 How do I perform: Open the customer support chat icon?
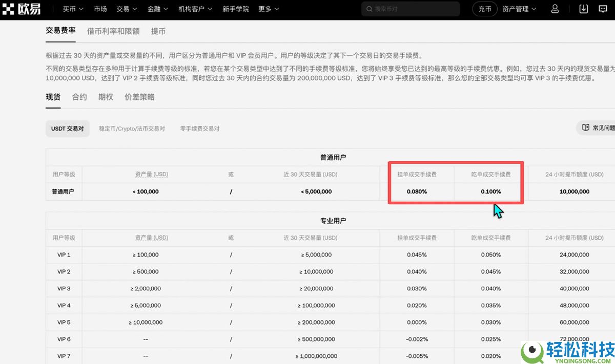603,9
